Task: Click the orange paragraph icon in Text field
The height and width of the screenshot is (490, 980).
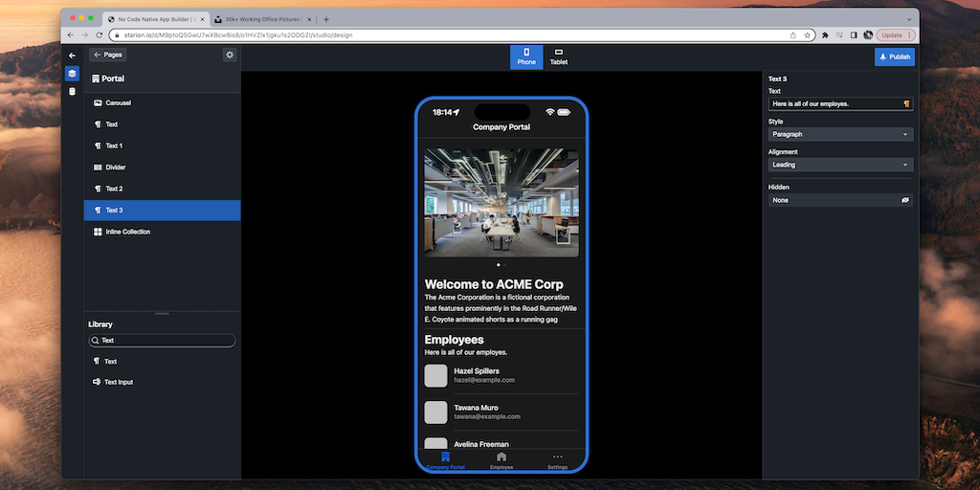Action: coord(906,103)
